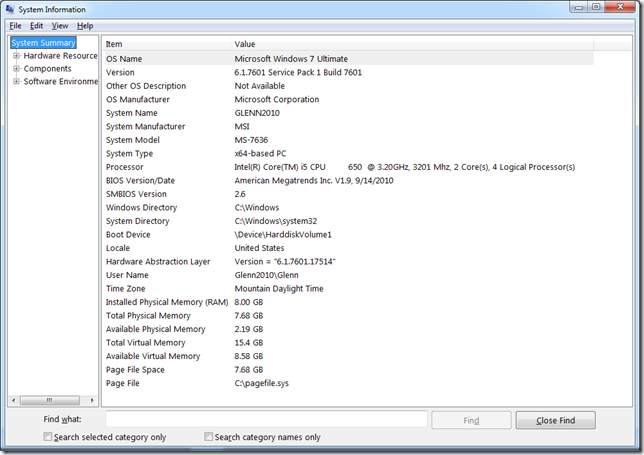This screenshot has width=644, height=455.
Task: Click the '\Device\HarddiskVolume1' value
Action: (x=283, y=234)
